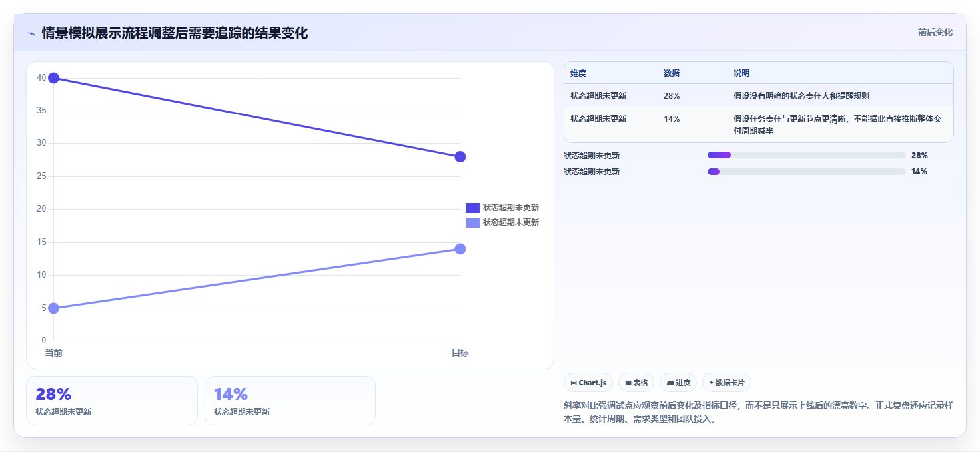This screenshot has width=980, height=452.
Task: Click the 数据卡片 chip
Action: tap(727, 383)
